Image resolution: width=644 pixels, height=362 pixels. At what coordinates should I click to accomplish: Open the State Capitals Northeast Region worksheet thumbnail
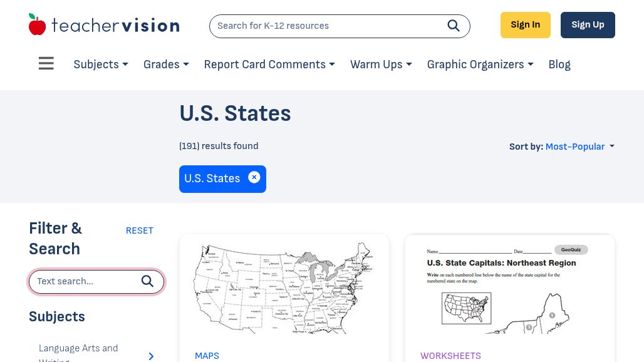point(509,289)
